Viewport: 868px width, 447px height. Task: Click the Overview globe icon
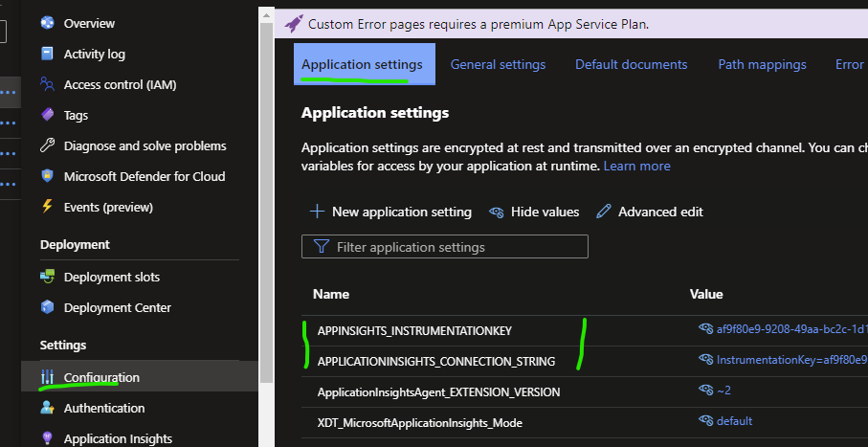47,23
